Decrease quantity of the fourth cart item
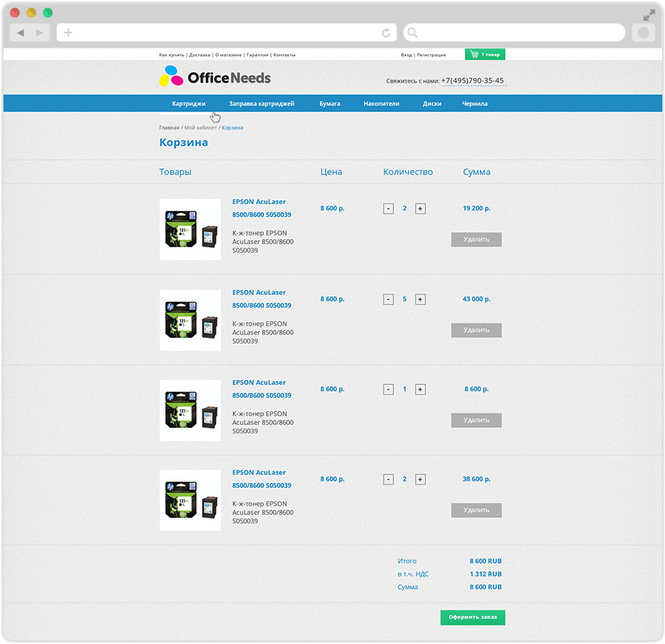 (389, 479)
